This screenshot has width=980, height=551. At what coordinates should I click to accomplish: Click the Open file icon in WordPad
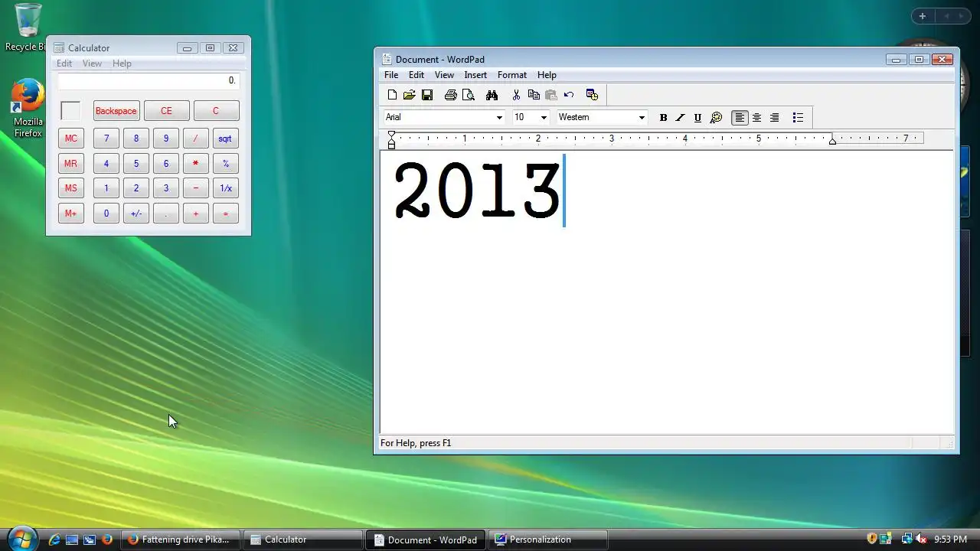[x=410, y=95]
